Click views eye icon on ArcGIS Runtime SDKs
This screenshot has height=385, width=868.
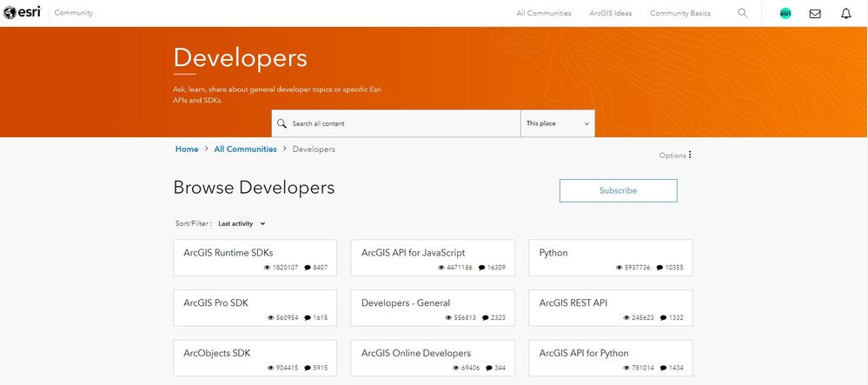click(268, 268)
